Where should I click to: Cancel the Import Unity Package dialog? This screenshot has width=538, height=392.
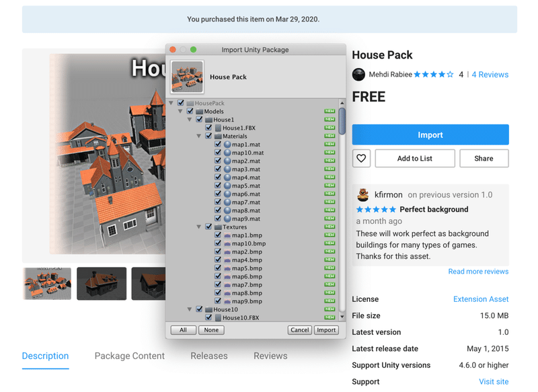tap(299, 330)
